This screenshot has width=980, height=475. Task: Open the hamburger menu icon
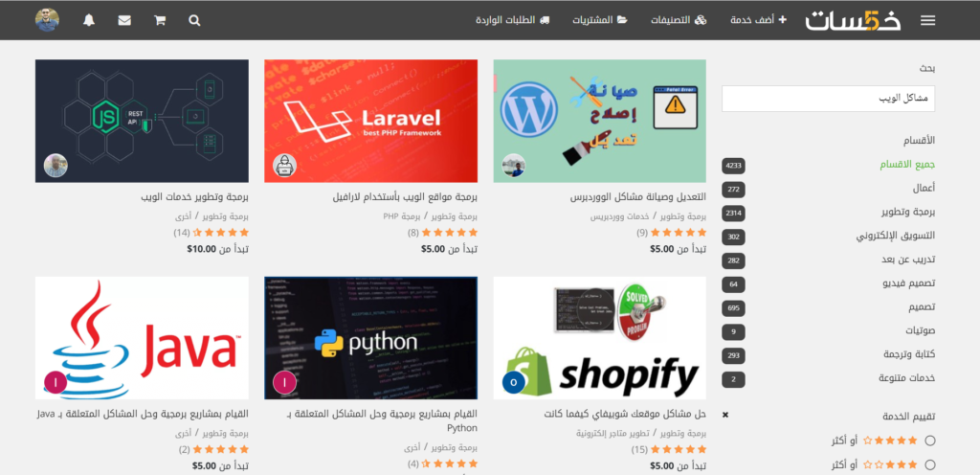[927, 21]
